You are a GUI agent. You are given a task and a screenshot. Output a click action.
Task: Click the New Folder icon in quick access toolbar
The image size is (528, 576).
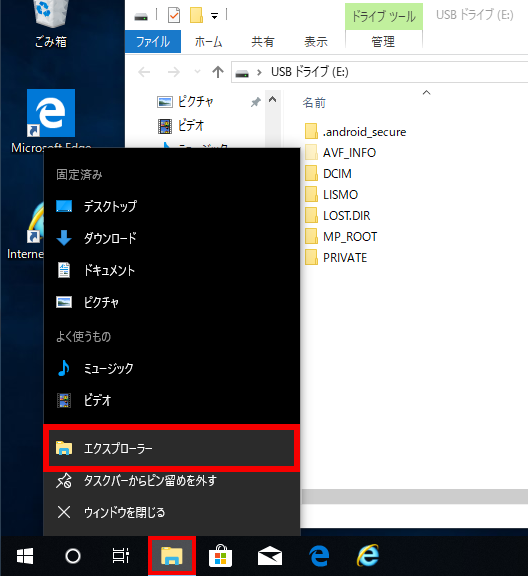pyautogui.click(x=196, y=15)
